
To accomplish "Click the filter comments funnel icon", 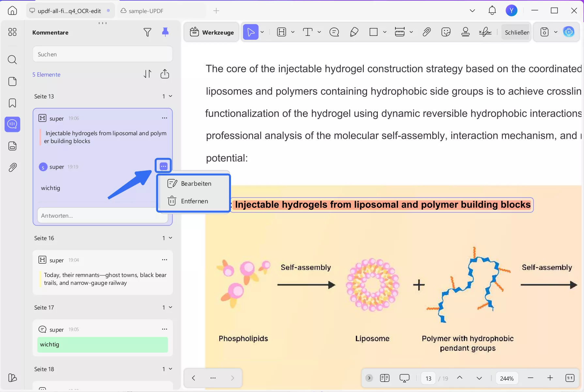I will (x=147, y=32).
